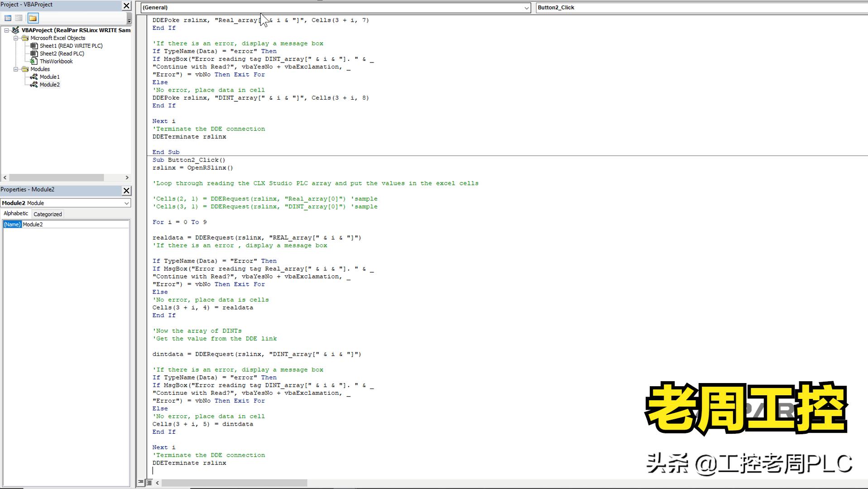This screenshot has height=489, width=868.
Task: Switch to Procedure View in code window
Action: tap(141, 483)
